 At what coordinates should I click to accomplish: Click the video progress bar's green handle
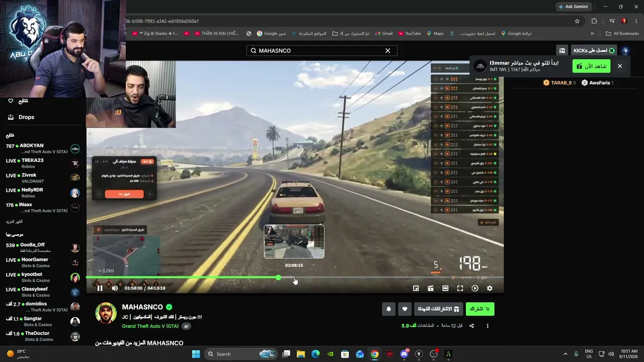[x=278, y=278]
